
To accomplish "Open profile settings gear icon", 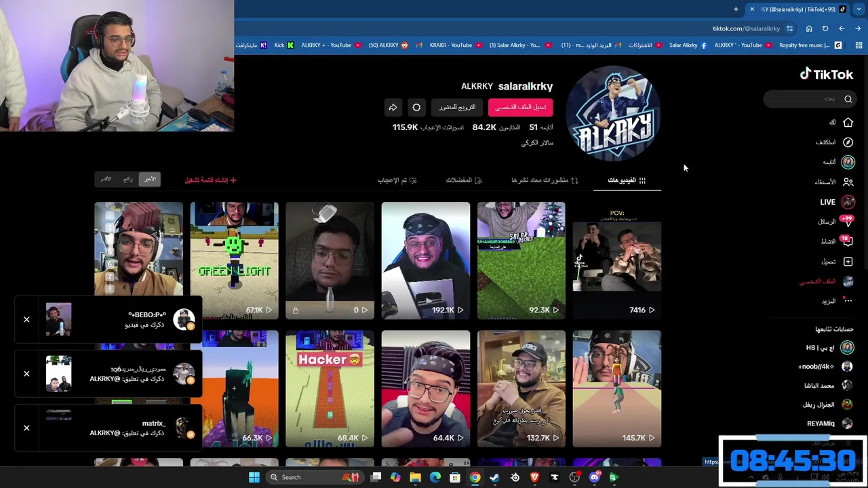I will point(416,107).
